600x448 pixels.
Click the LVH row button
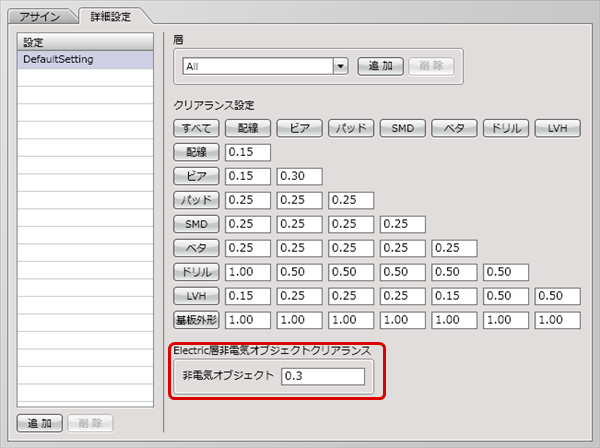tap(196, 296)
